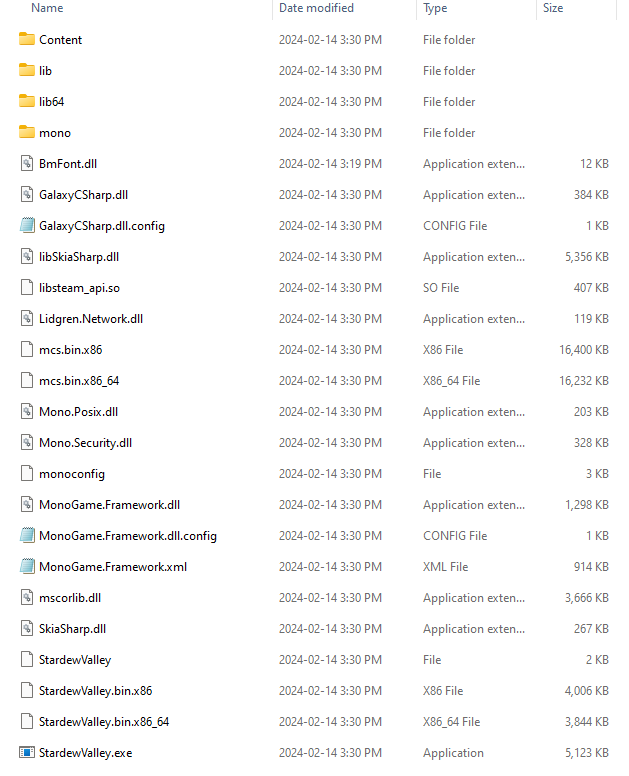Viewport: 629px width, 776px height.
Task: Select the lib64 folder icon
Action: [x=27, y=101]
